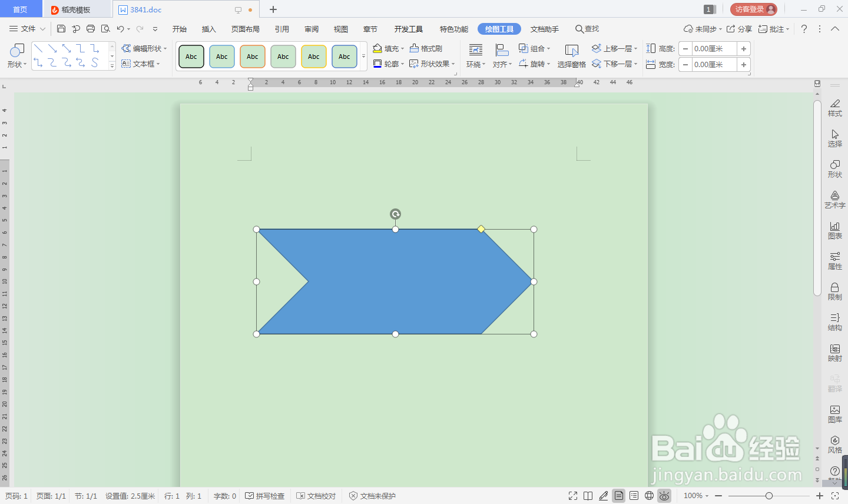Click the yellow diamond adjustment handle
This screenshot has height=504, width=848.
click(x=481, y=229)
